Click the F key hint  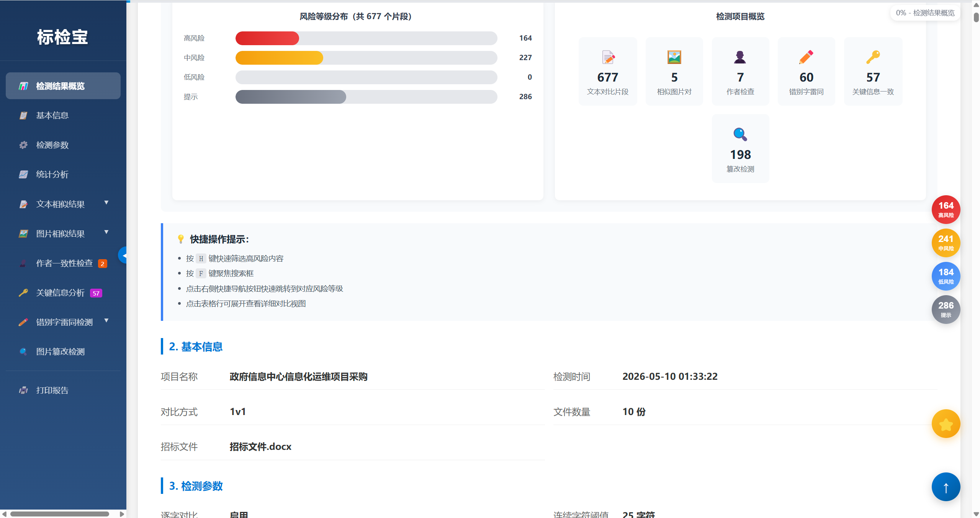click(x=201, y=273)
